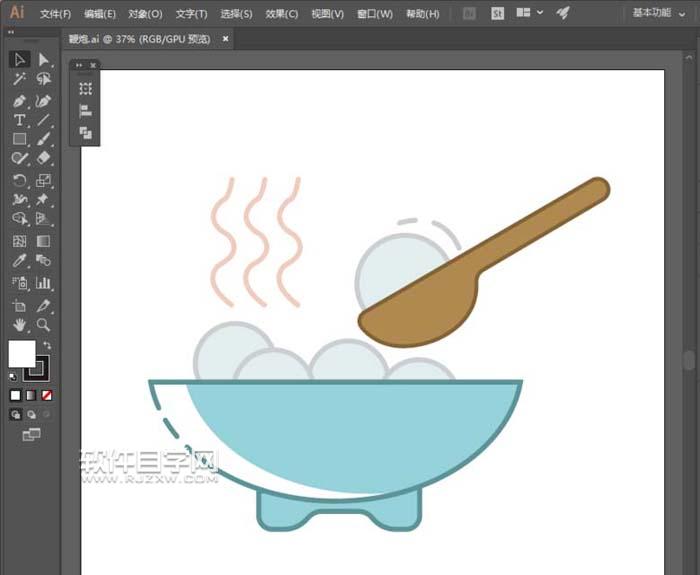
Task: Select the Paintbrush tool
Action: 43,139
